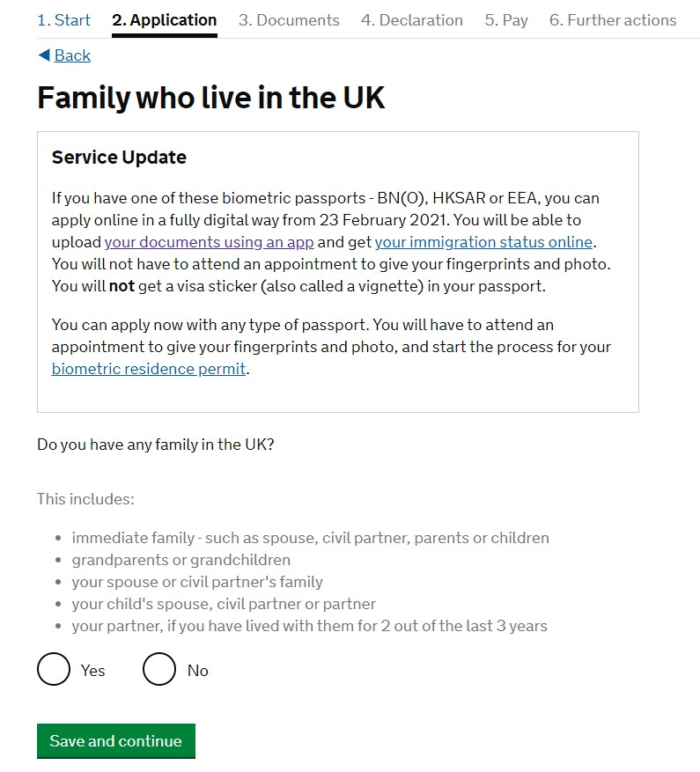This screenshot has height=772, width=700.
Task: Switch to the 3. Documents step
Action: tap(289, 20)
